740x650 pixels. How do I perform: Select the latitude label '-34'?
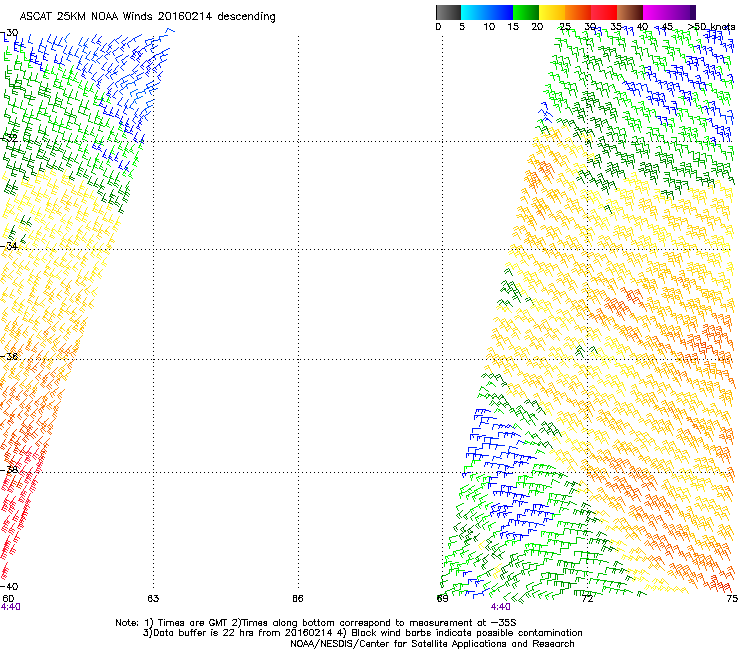click(9, 246)
